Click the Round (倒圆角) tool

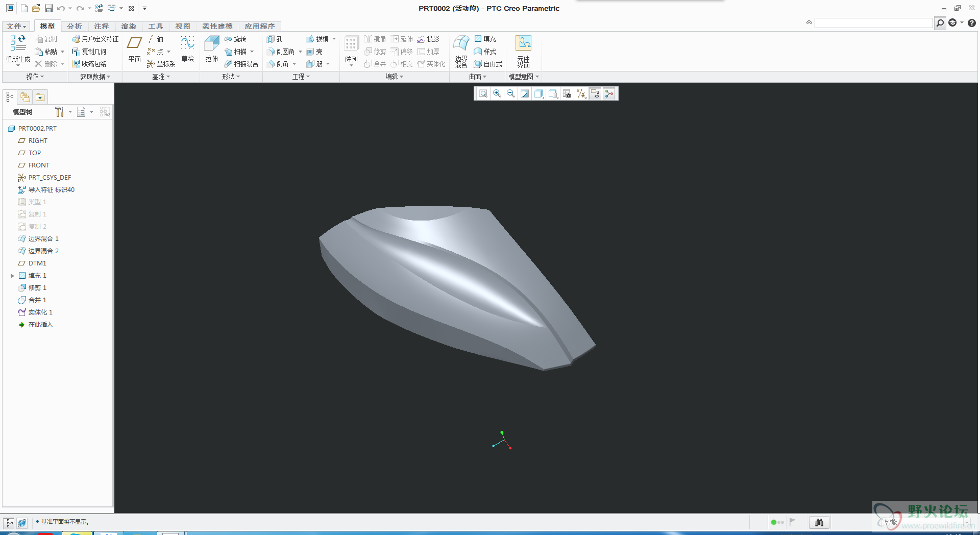pos(281,52)
